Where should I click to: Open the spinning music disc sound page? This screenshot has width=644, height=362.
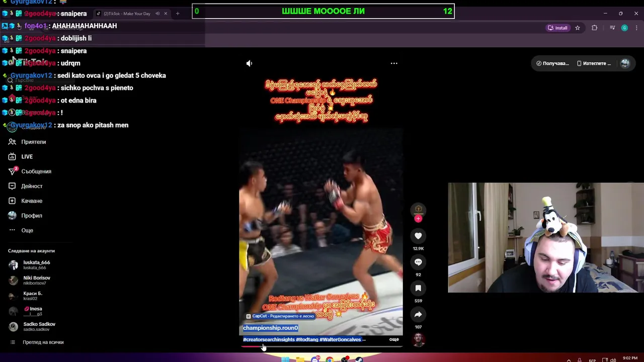point(418,340)
